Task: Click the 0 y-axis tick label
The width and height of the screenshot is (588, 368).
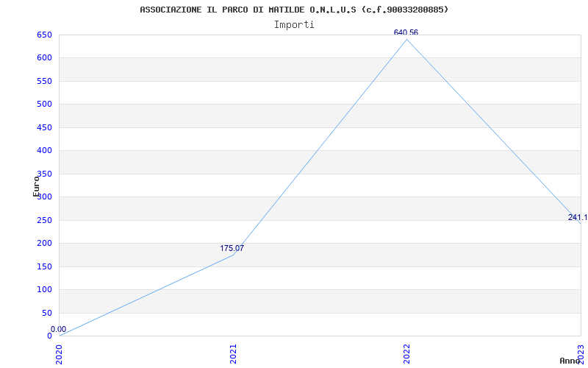Action: 49,336
